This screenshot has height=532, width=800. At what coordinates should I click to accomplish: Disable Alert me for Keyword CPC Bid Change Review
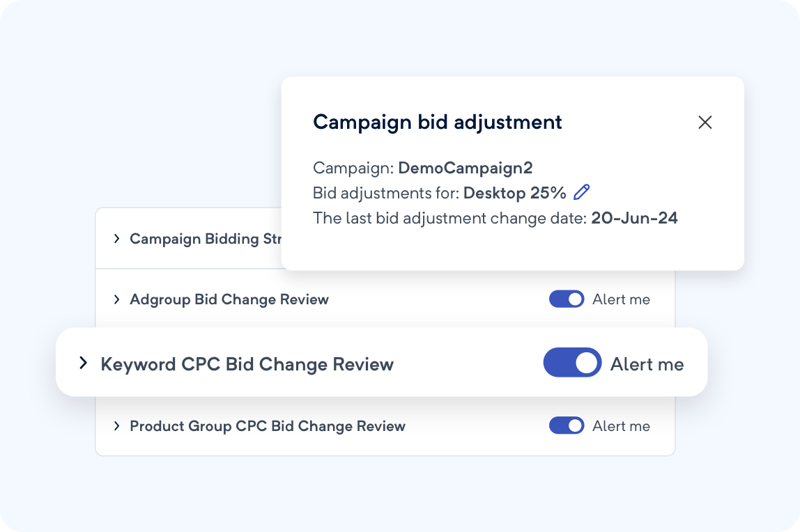572,362
